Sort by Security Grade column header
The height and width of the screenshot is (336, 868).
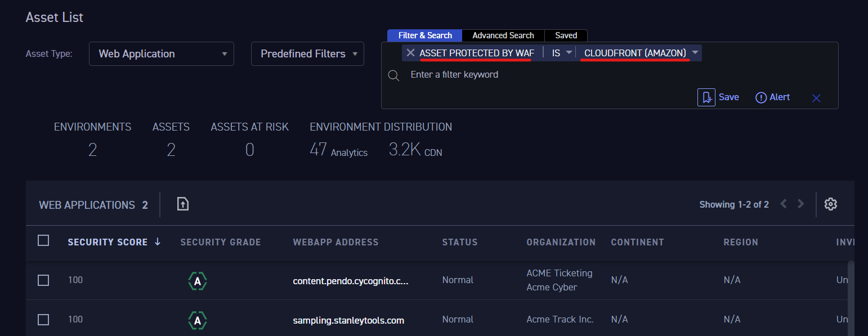tap(221, 242)
